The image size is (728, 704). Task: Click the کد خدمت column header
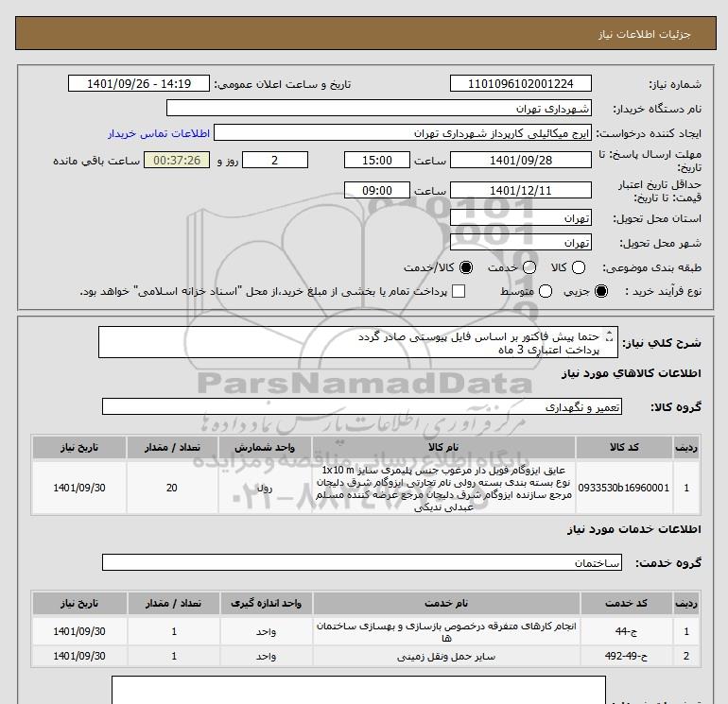(x=626, y=603)
